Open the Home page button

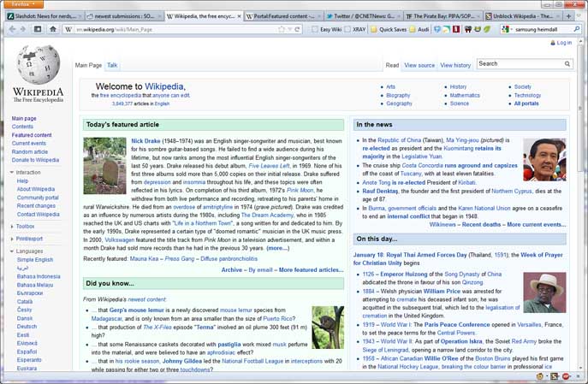point(53,29)
